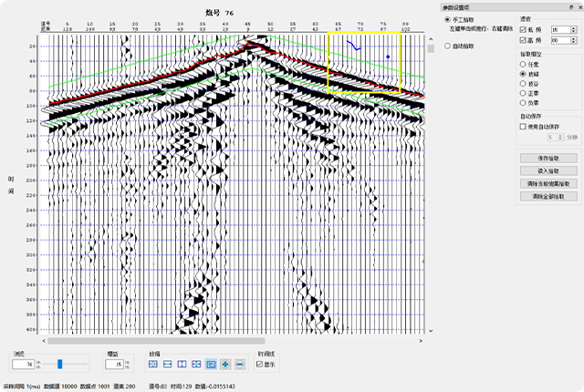Click the 增益 gain spinner arrows
The image size is (584, 392).
point(126,364)
